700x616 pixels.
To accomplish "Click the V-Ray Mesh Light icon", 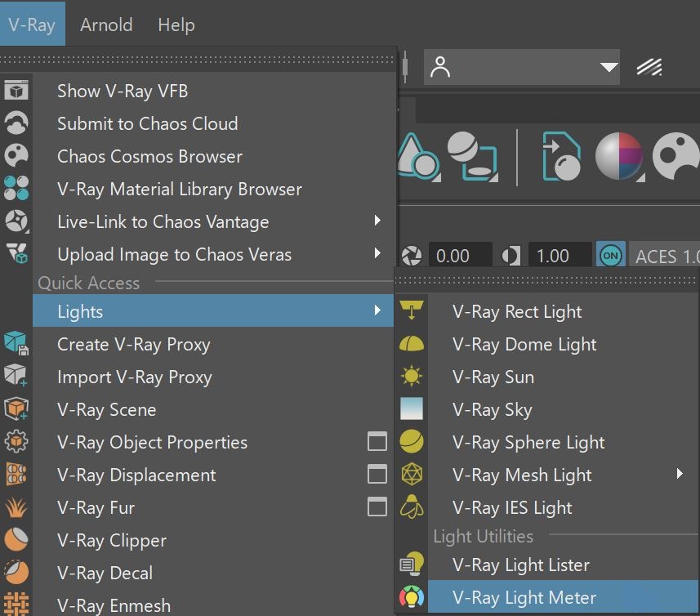I will click(412, 474).
